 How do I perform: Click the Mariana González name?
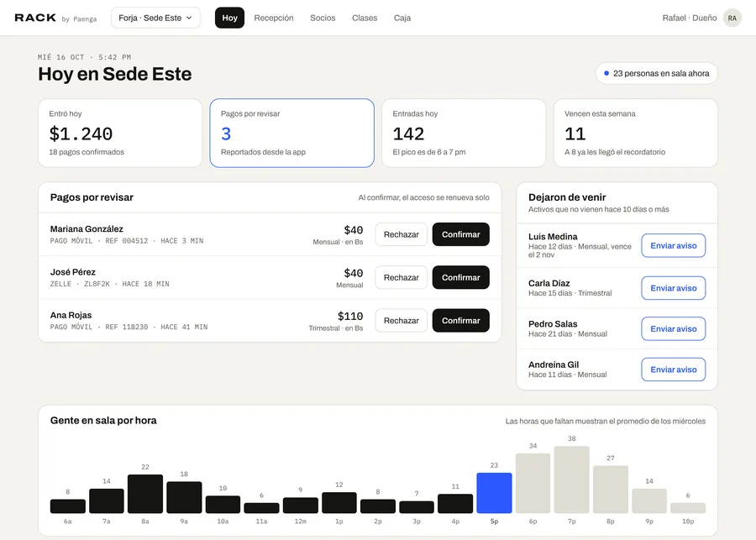point(87,229)
